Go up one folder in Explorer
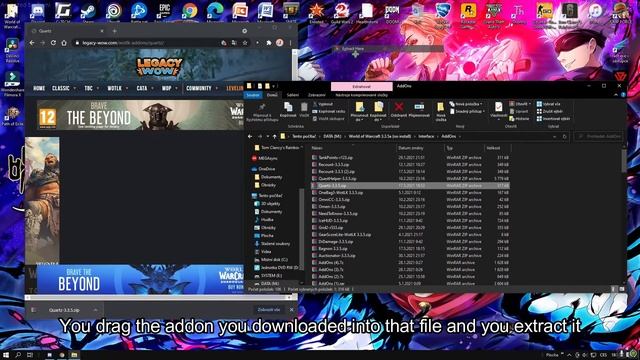 [x=274, y=136]
